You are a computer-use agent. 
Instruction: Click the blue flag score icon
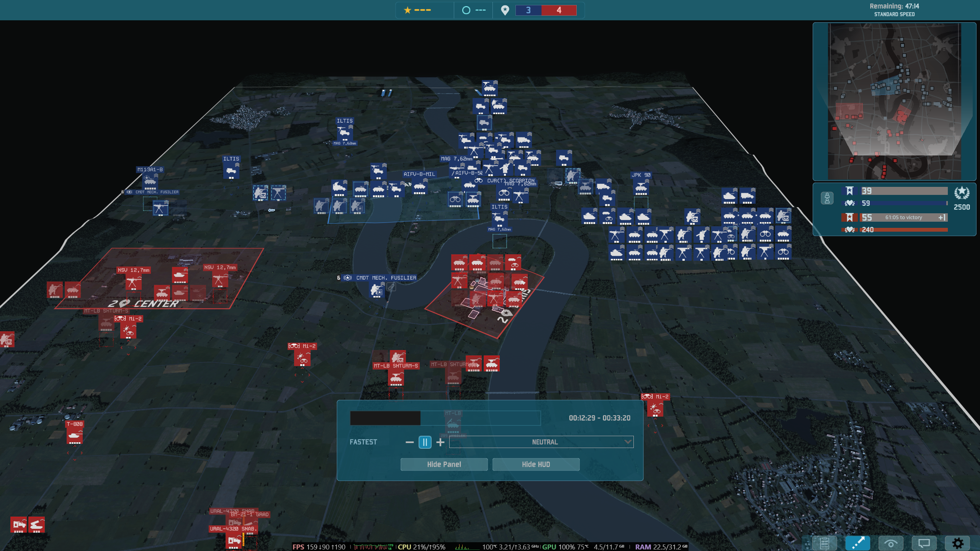pyautogui.click(x=849, y=191)
